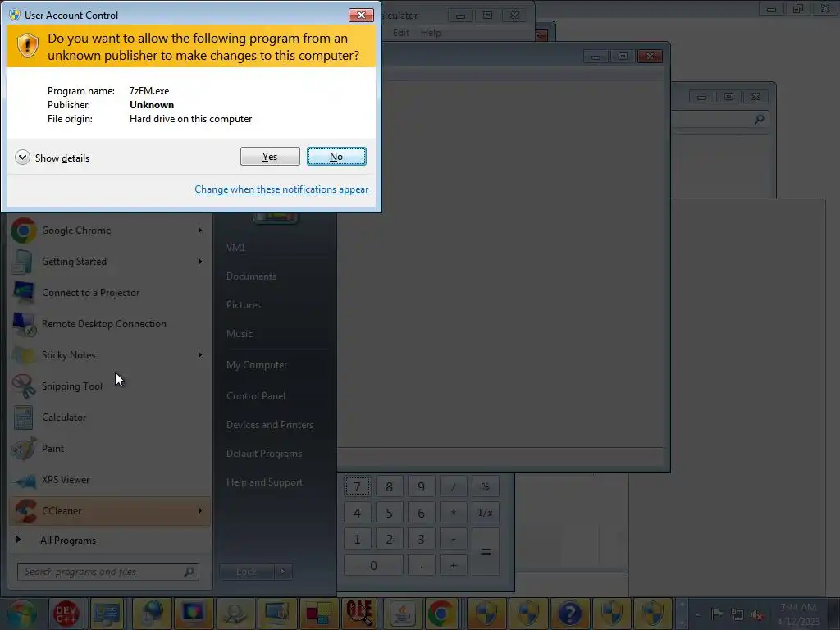840x630 pixels.
Task: Open Pictures library
Action: [x=244, y=305]
